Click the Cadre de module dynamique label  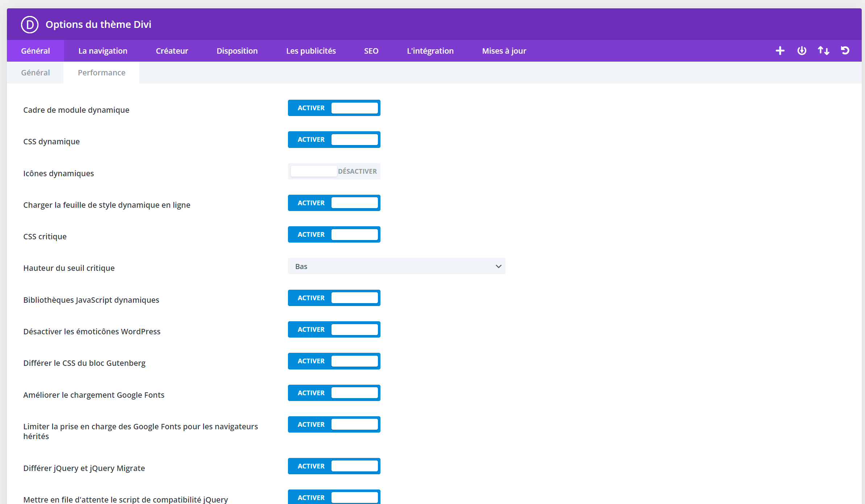point(76,110)
